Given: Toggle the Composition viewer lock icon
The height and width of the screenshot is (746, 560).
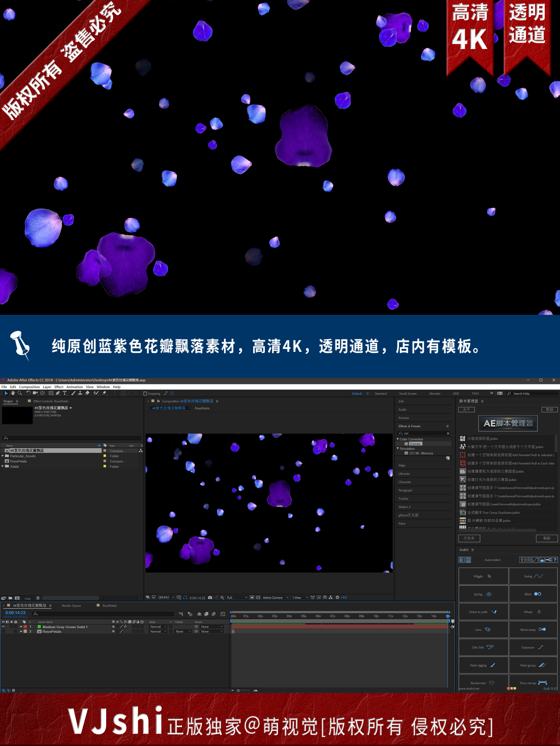Looking at the screenshot, I should click(158, 401).
